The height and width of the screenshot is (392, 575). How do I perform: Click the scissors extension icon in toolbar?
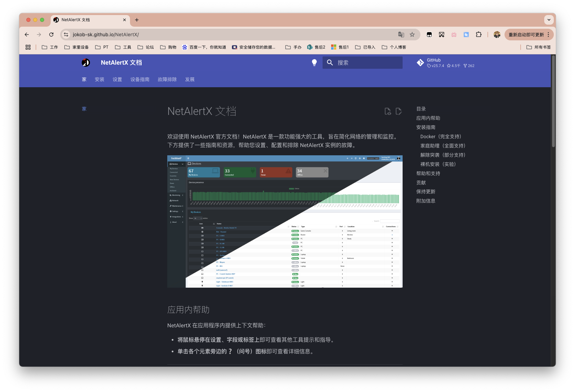click(442, 35)
